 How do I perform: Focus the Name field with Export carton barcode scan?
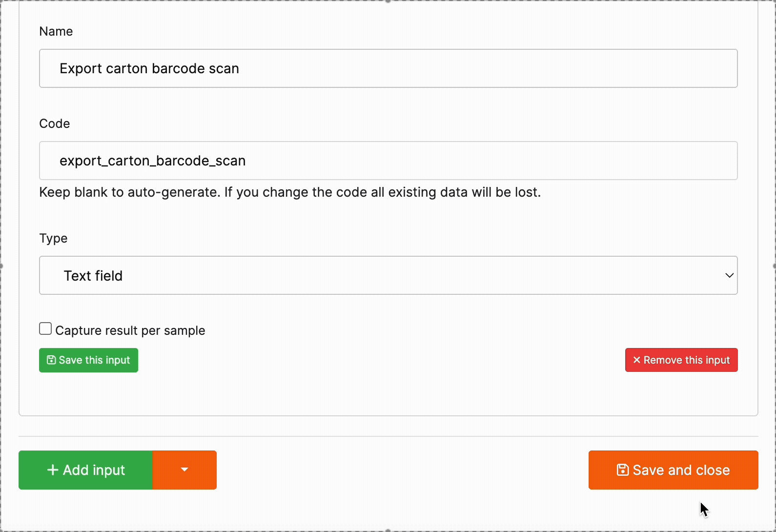click(x=388, y=68)
